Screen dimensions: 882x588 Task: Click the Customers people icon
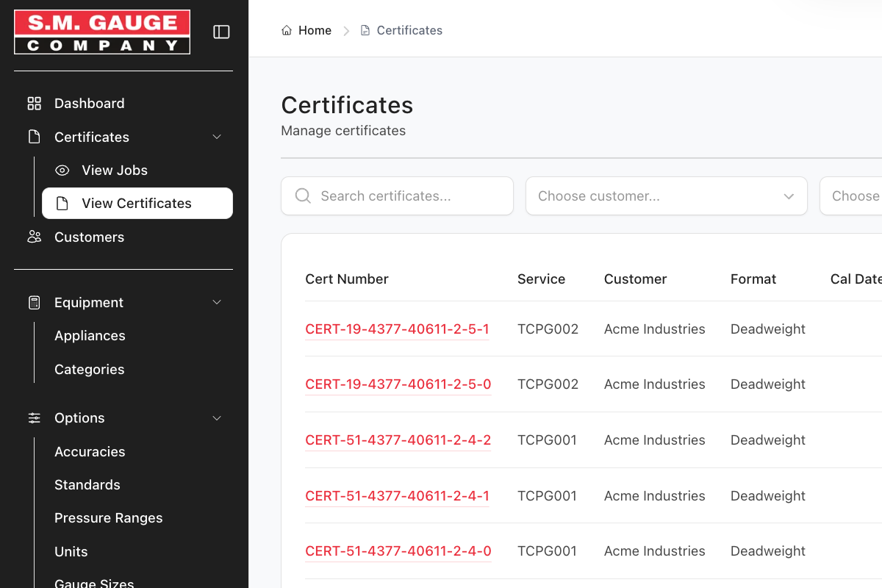pos(35,237)
